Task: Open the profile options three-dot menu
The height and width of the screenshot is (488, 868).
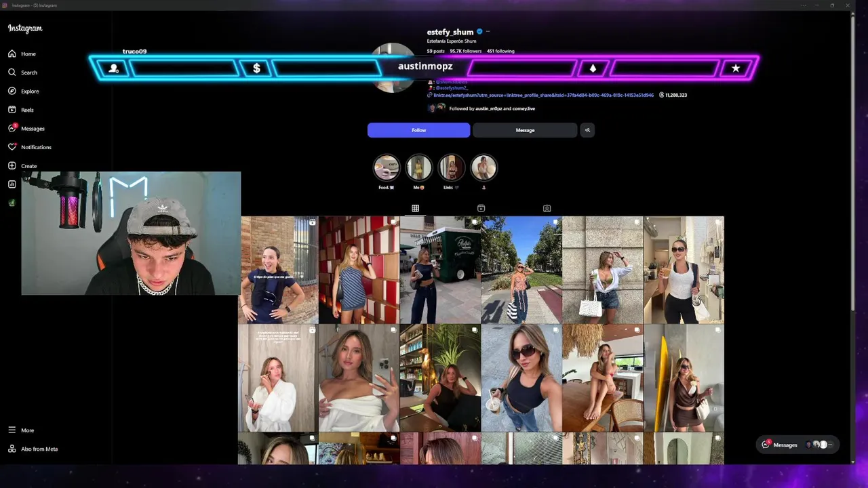Action: pos(488,32)
